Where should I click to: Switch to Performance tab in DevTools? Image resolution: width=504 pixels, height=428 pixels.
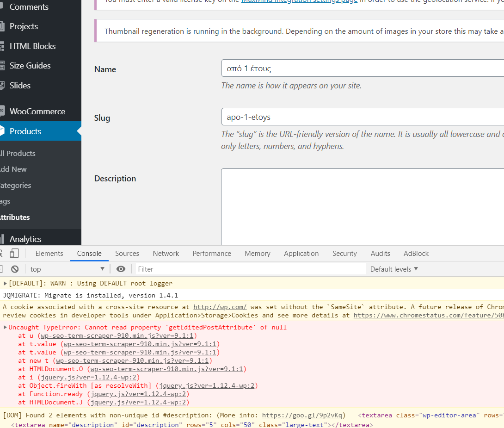coord(212,254)
